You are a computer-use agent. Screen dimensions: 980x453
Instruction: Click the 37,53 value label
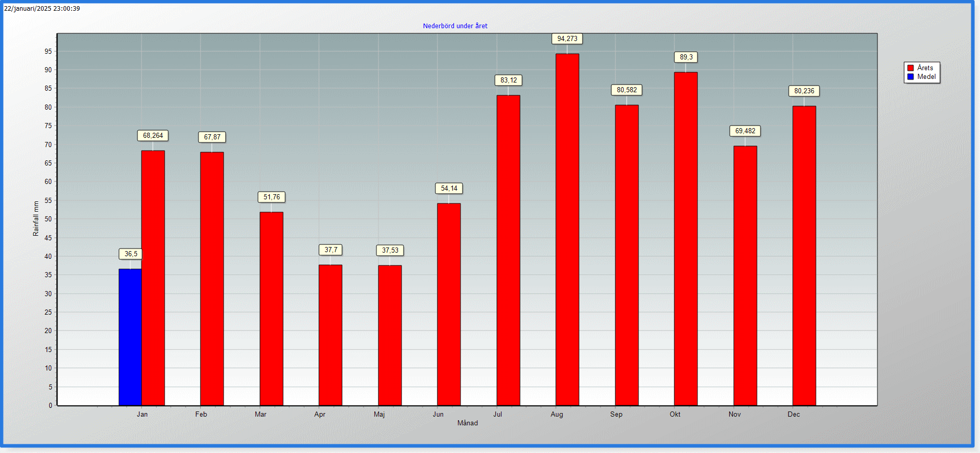390,250
